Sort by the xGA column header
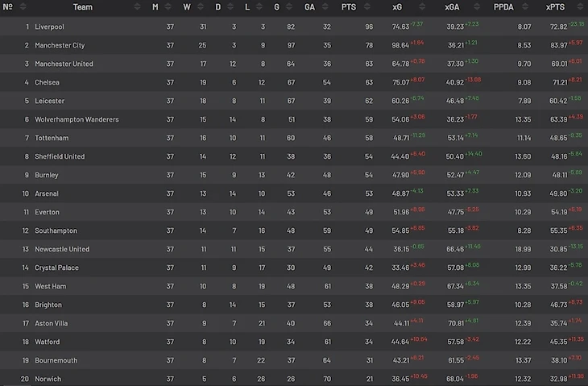This screenshot has height=386, width=588. click(x=452, y=7)
